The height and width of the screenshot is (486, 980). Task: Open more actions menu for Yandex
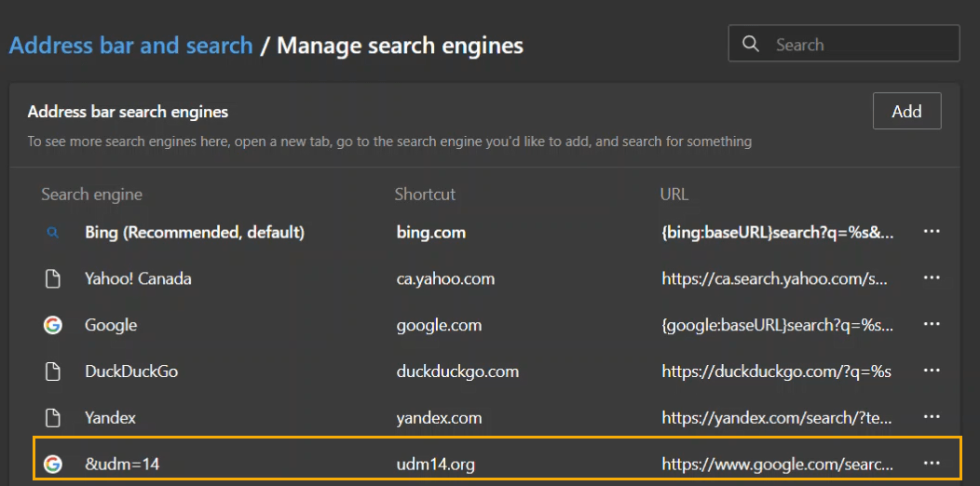[931, 417]
